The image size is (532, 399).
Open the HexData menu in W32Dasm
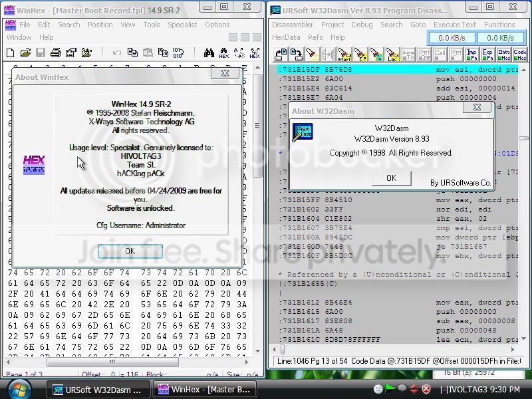pyautogui.click(x=286, y=37)
